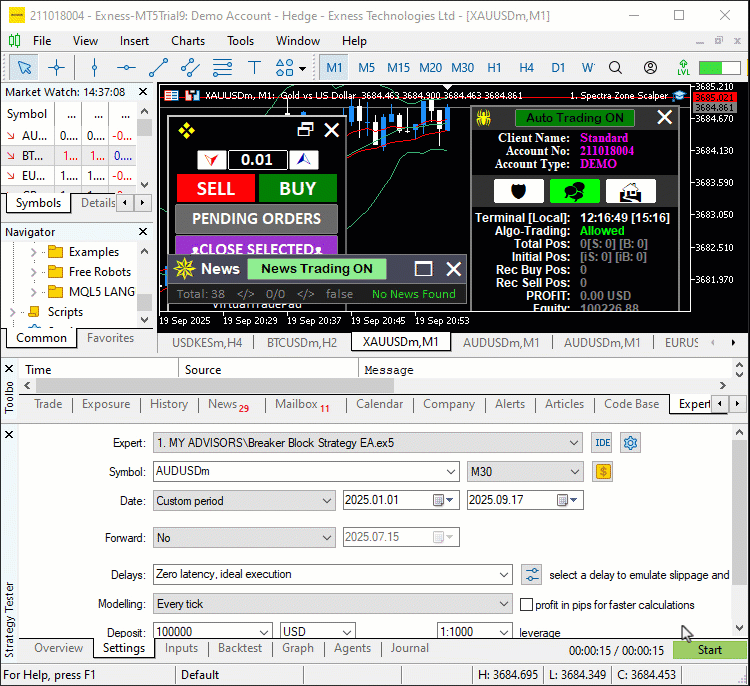Screen dimensions: 750x686
Task: Click the house icon in Spectra panel
Action: 631,191
